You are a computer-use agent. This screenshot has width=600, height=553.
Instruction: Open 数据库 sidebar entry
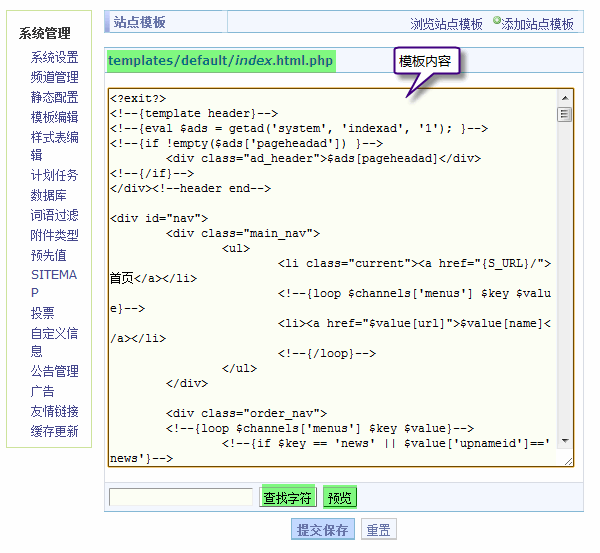(x=48, y=195)
